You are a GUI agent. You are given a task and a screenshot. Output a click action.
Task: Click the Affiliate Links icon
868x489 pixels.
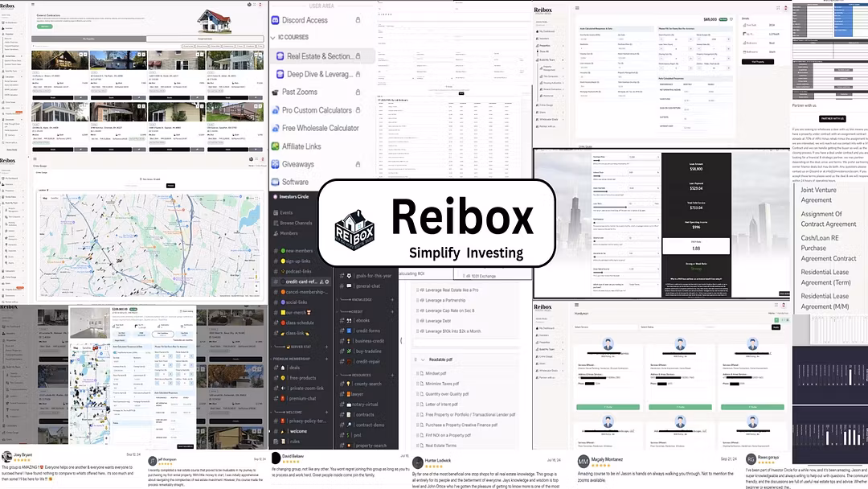click(x=275, y=146)
